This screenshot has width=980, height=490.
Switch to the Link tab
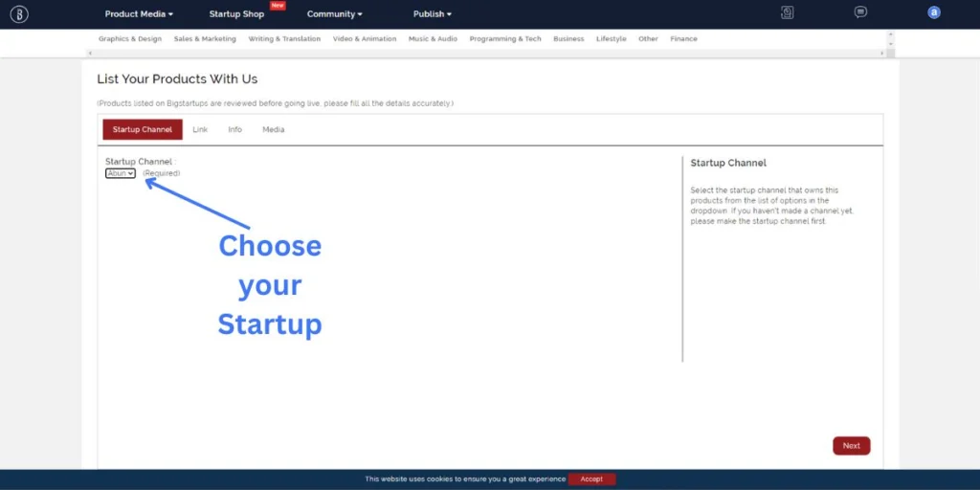tap(200, 129)
